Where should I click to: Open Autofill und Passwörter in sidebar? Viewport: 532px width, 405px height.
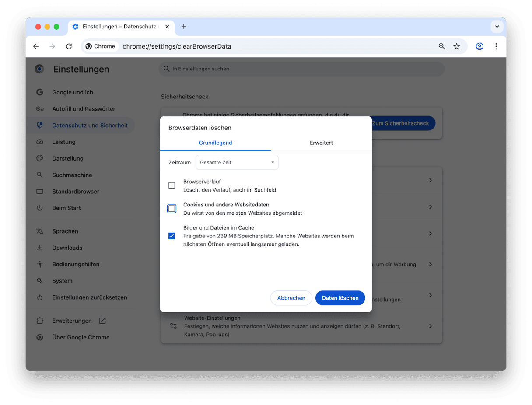[84, 109]
